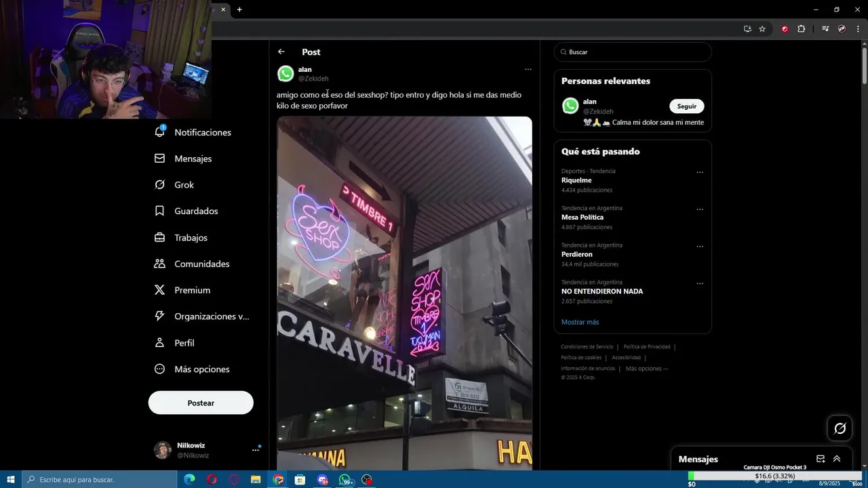This screenshot has width=868, height=488.
Task: Open the Nilkowiz account switcher dots
Action: click(x=256, y=450)
